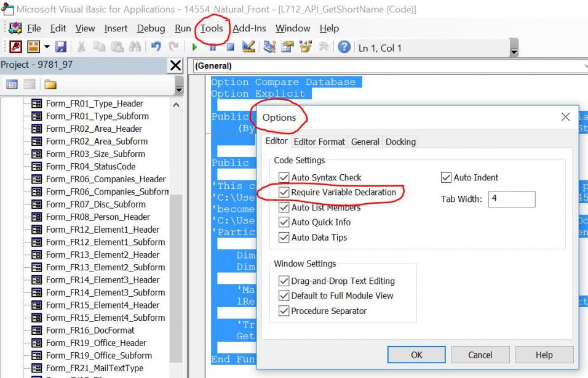Toggle the Default to Full Module View checkbox
The width and height of the screenshot is (588, 378).
pos(284,296)
